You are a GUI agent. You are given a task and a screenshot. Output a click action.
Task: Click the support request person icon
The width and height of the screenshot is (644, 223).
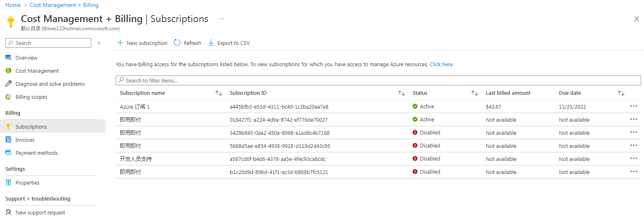pyautogui.click(x=8, y=212)
